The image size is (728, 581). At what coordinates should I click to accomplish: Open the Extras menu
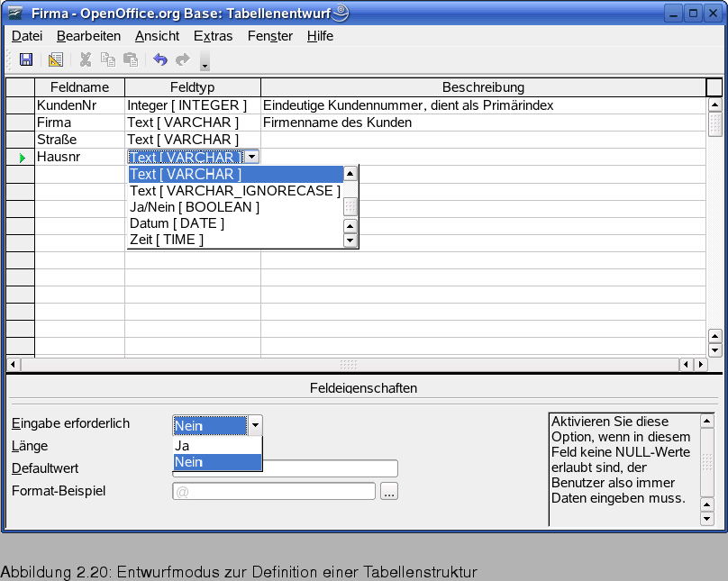pyautogui.click(x=213, y=36)
